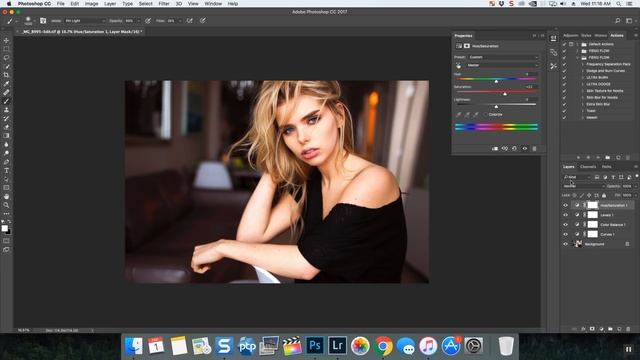Switch to the Channels tab
The height and width of the screenshot is (360, 640).
point(588,167)
